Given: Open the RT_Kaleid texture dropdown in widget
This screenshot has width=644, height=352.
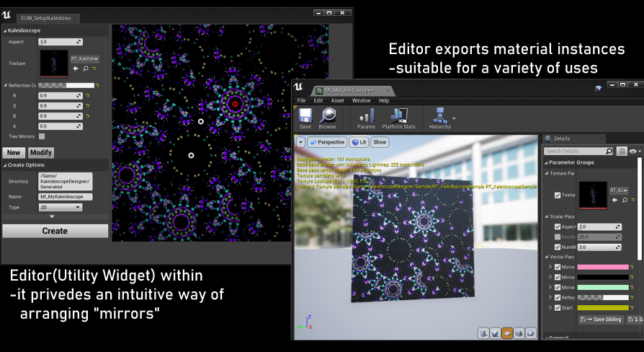Looking at the screenshot, I should [x=84, y=59].
